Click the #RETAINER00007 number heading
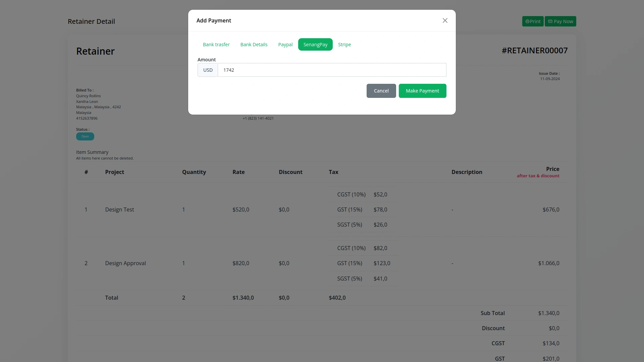The height and width of the screenshot is (362, 644). [x=534, y=51]
